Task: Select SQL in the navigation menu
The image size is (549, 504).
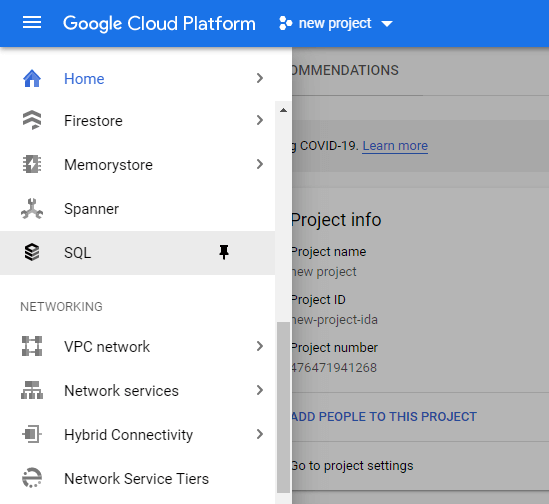Action: (x=137, y=253)
